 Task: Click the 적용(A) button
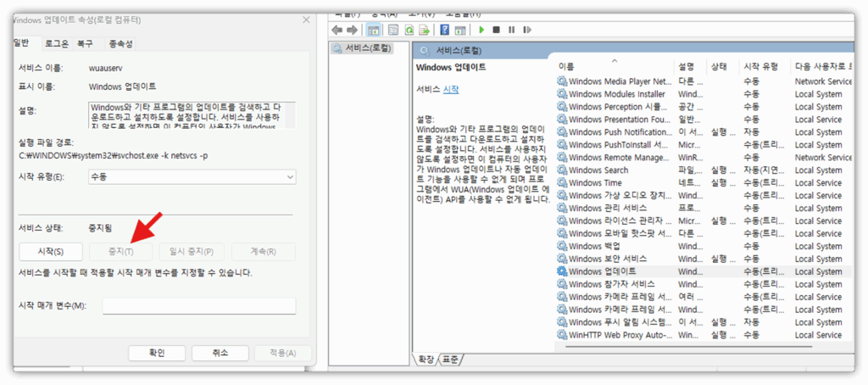[282, 353]
